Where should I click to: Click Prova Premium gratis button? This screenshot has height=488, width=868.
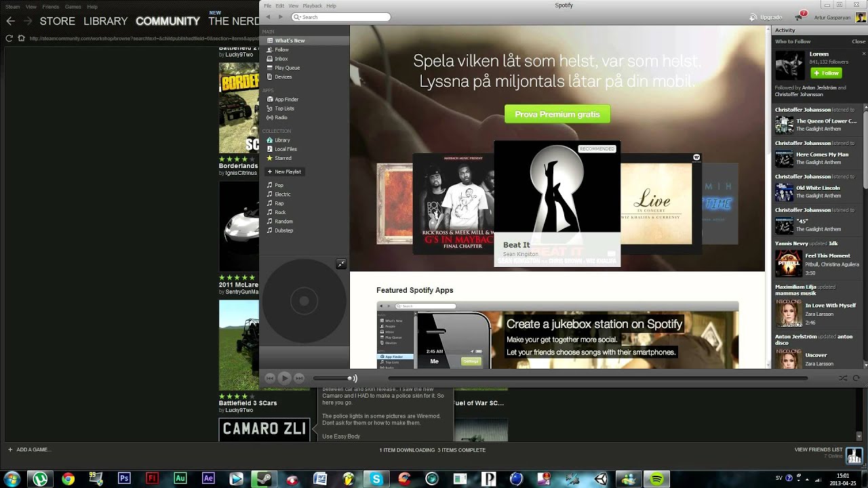click(x=557, y=114)
